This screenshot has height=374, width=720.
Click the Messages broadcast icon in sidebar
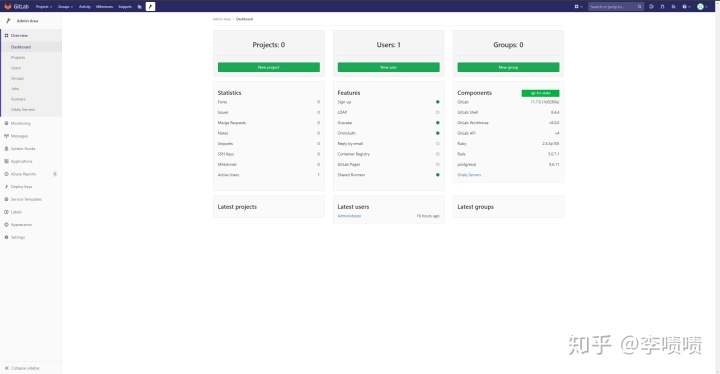(6, 136)
